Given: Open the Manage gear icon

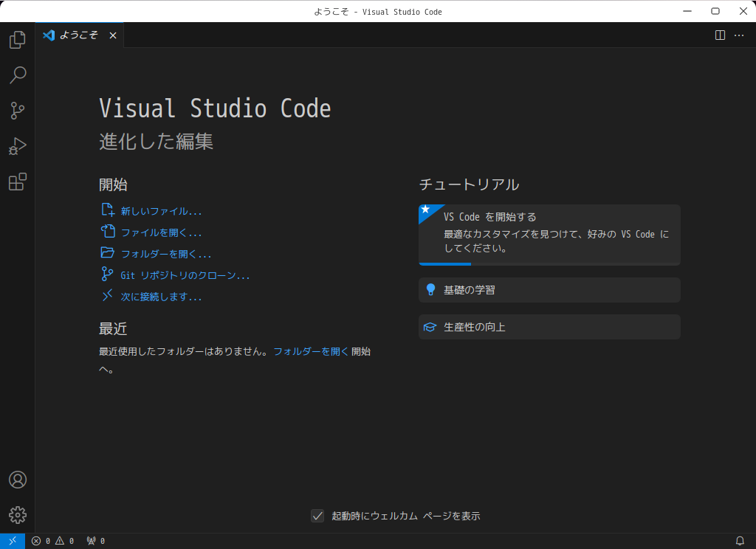Looking at the screenshot, I should [18, 515].
